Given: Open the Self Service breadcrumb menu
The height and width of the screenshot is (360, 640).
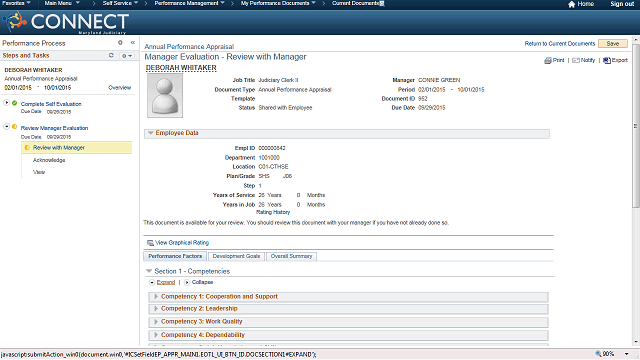Looking at the screenshot, I should pos(120,3).
